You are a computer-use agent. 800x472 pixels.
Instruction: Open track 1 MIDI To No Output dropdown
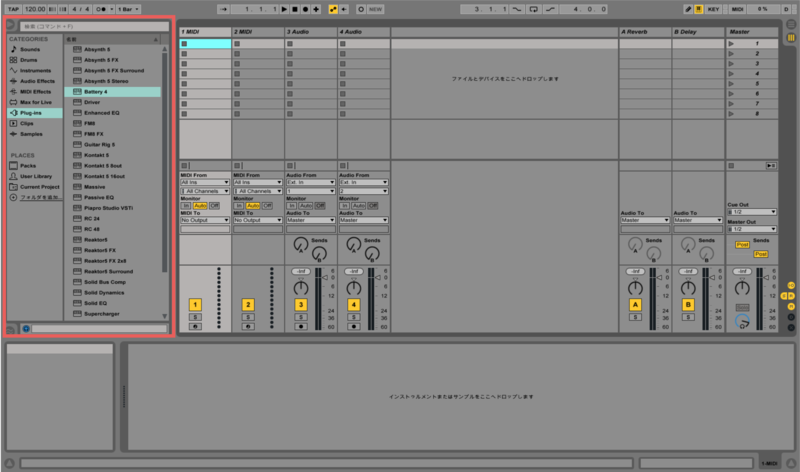click(205, 220)
